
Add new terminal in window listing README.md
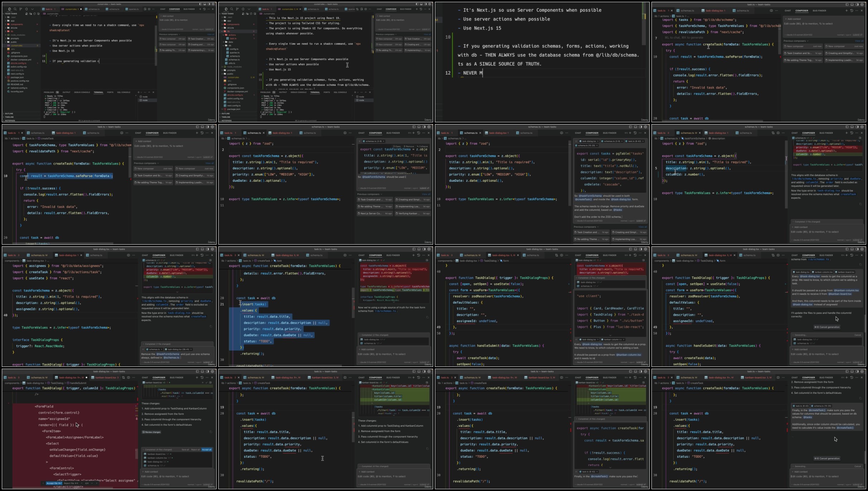coord(139,92)
